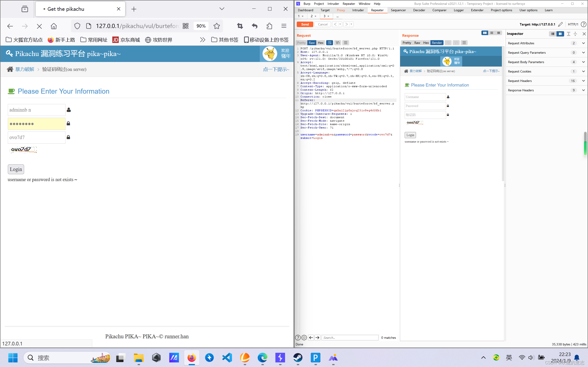Select Repeater request tab 2
The height and width of the screenshot is (367, 588).
point(312,16)
